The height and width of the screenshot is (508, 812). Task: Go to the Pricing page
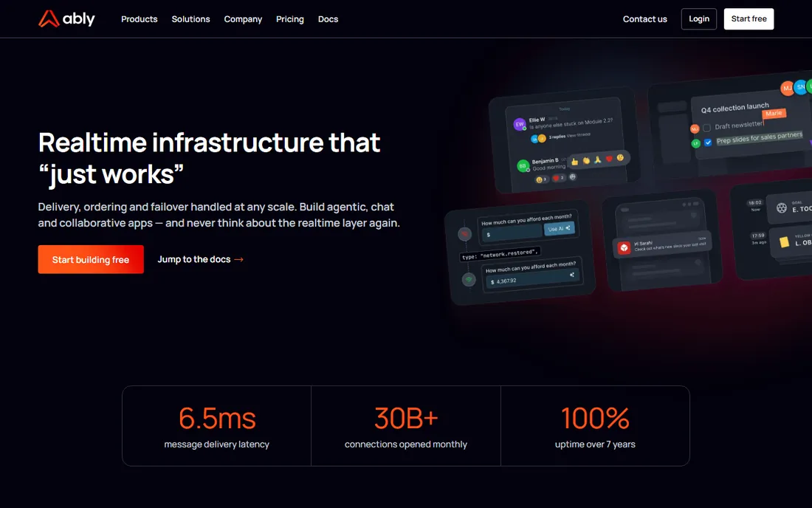point(290,19)
